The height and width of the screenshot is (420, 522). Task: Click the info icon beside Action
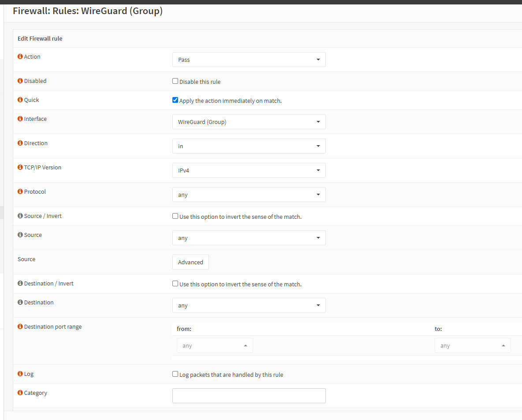tap(20, 56)
